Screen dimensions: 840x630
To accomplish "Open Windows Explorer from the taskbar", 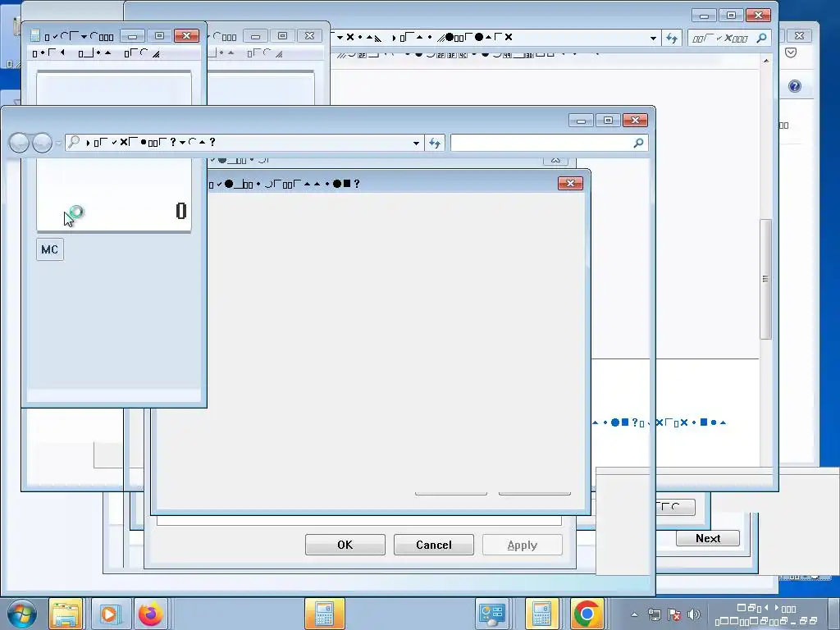I will point(66,614).
